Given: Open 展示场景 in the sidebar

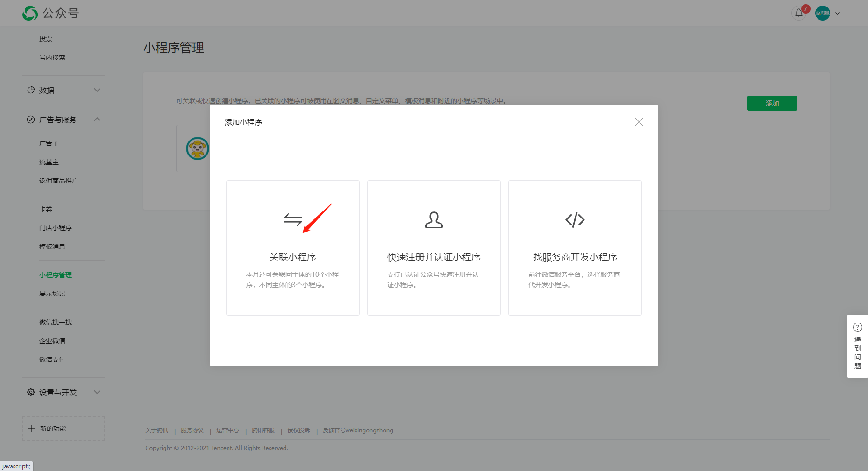Looking at the screenshot, I should tap(52, 294).
